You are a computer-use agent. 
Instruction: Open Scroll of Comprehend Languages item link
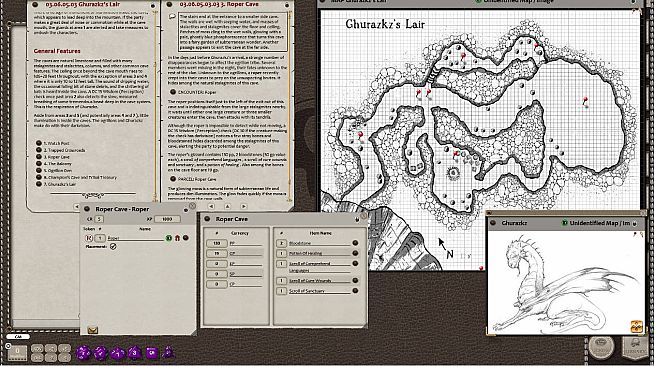(x=355, y=263)
